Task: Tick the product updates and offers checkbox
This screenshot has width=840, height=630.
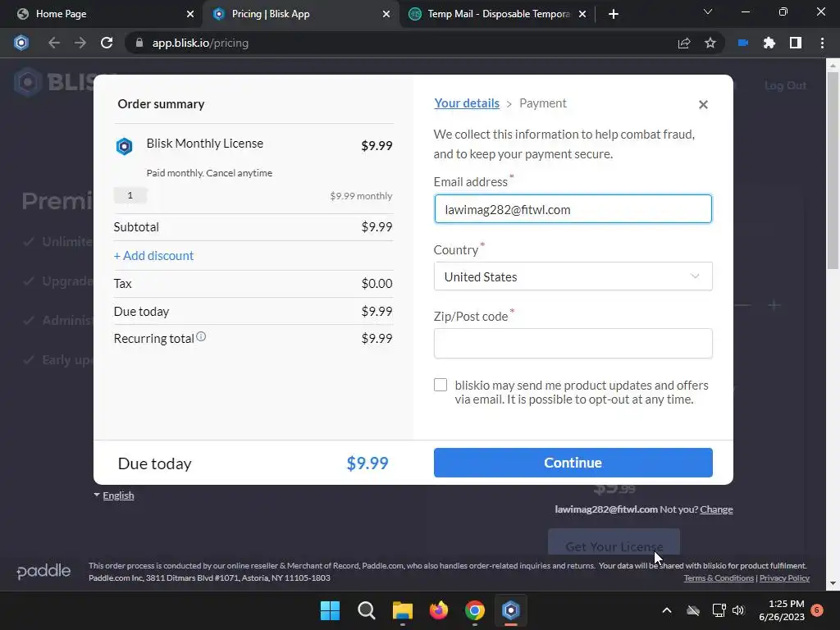Action: pos(441,385)
